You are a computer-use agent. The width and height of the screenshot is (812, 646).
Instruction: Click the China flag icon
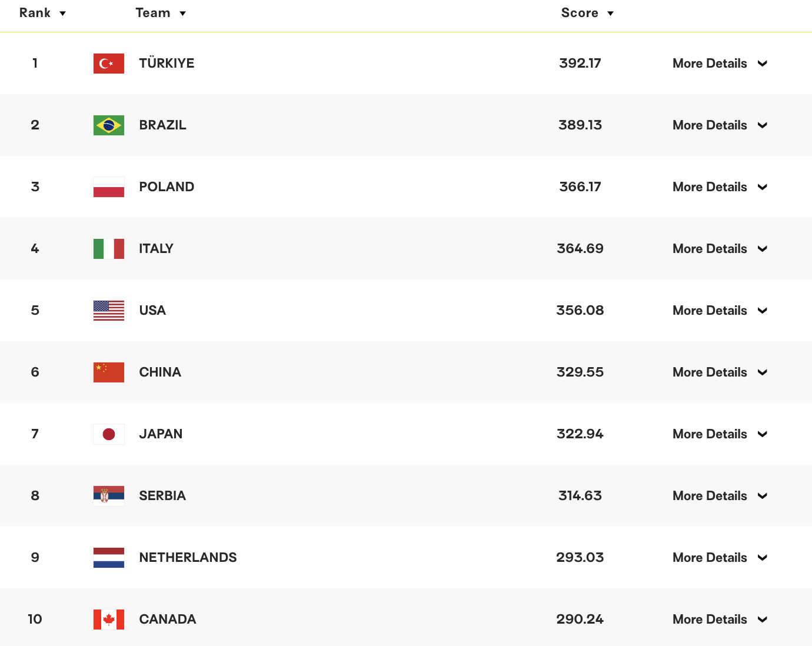109,372
